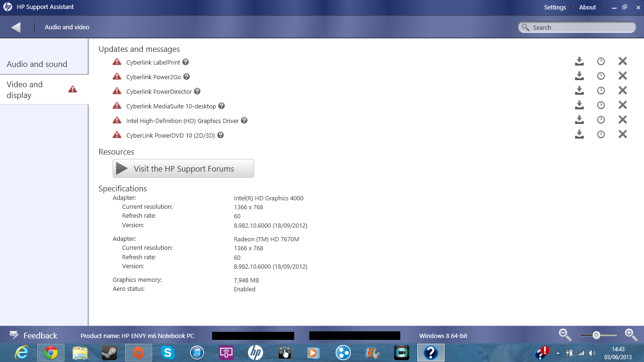
Task: Dismiss the Cyberlink LabelPrint update with X
Action: (623, 61)
